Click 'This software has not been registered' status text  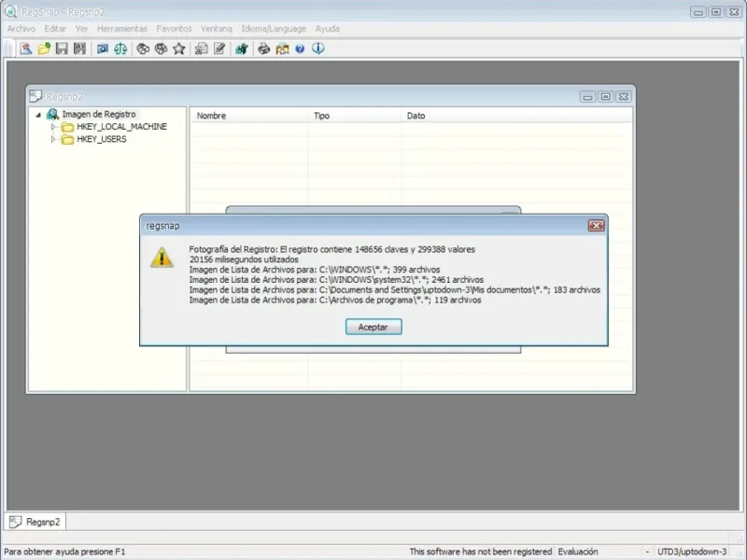(481, 552)
